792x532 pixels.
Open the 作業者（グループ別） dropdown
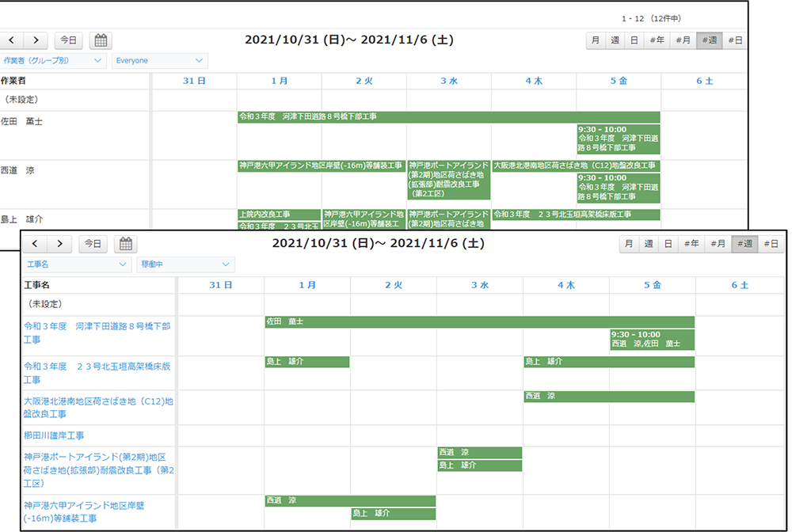click(54, 61)
